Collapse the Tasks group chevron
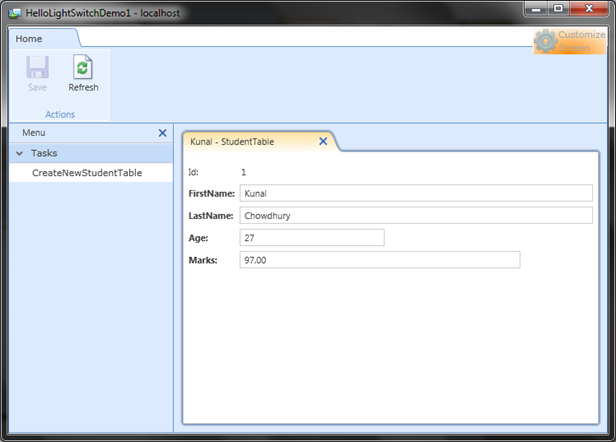This screenshot has width=616, height=442. tap(19, 153)
